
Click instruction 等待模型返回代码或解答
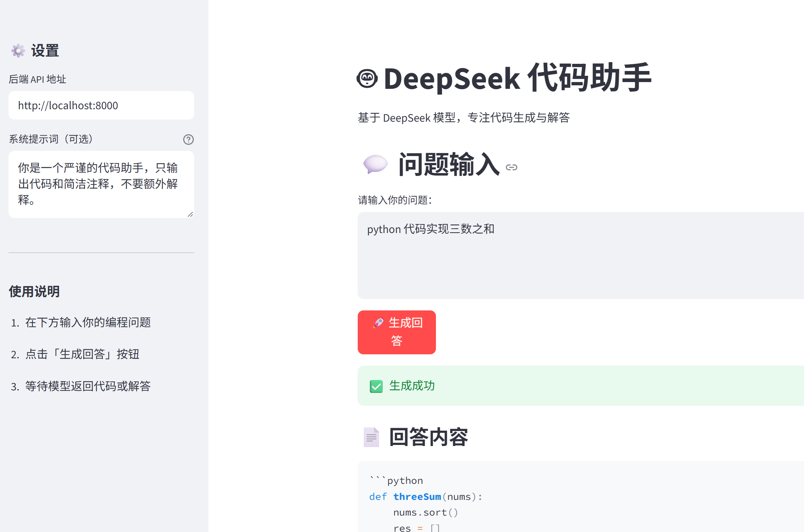[88, 386]
